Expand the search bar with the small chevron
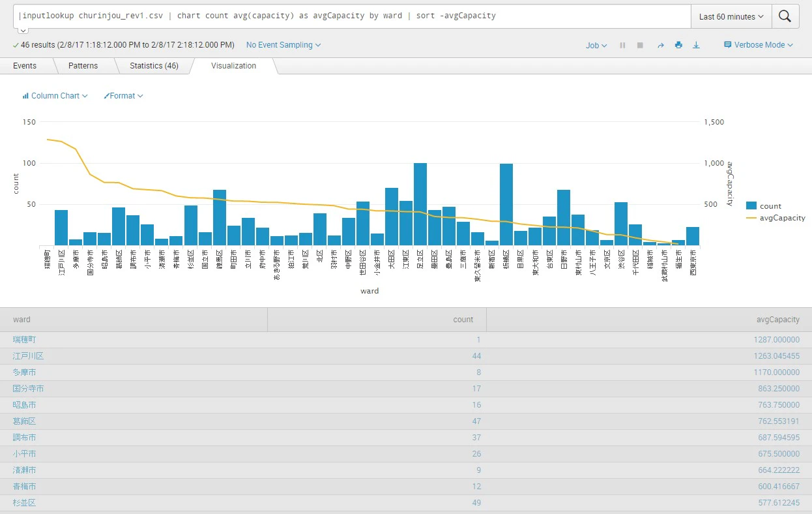 [23, 30]
